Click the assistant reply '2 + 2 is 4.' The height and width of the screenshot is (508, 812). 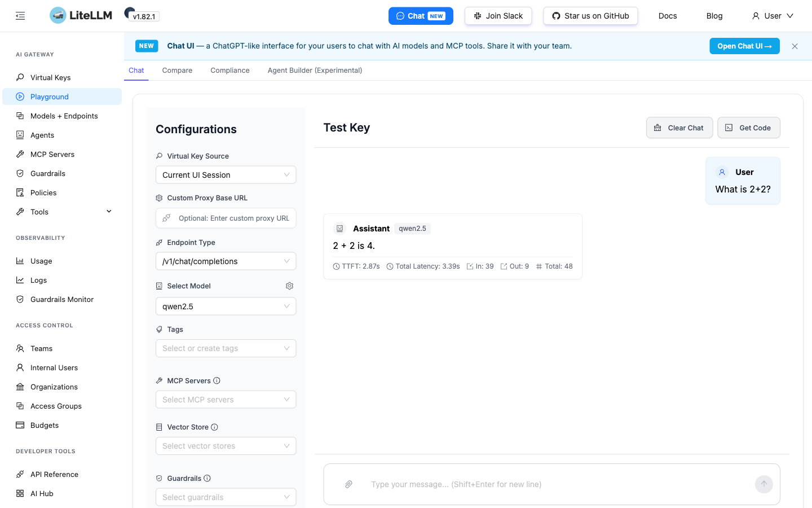click(x=354, y=246)
